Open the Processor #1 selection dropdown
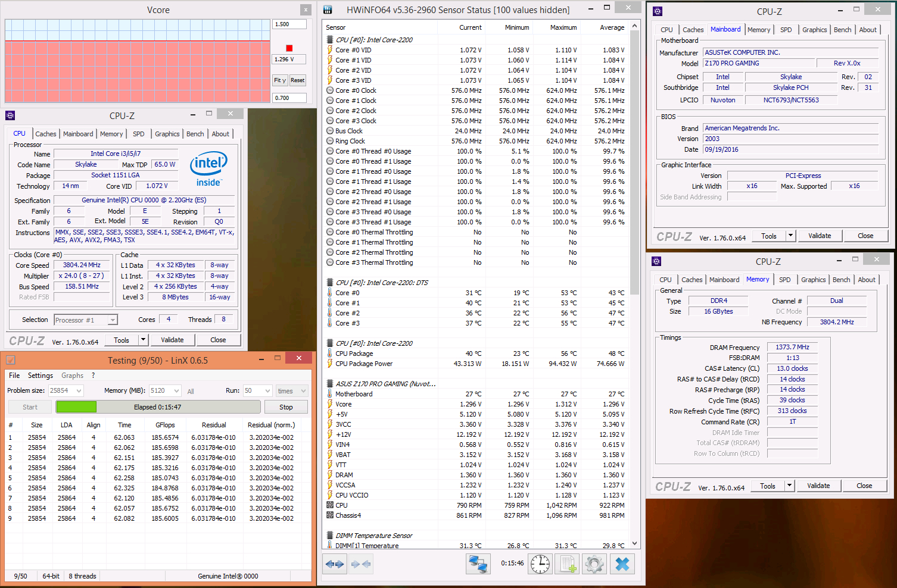The image size is (897, 588). click(x=112, y=320)
